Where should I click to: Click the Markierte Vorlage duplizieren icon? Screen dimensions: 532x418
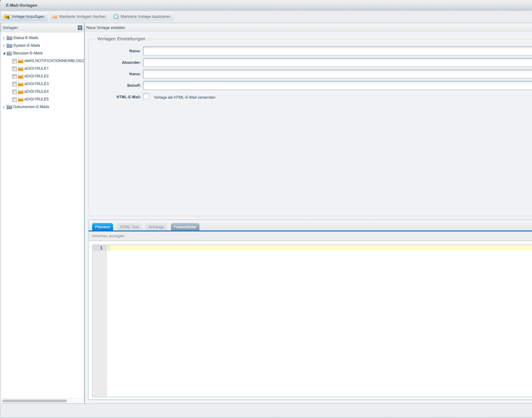point(116,16)
